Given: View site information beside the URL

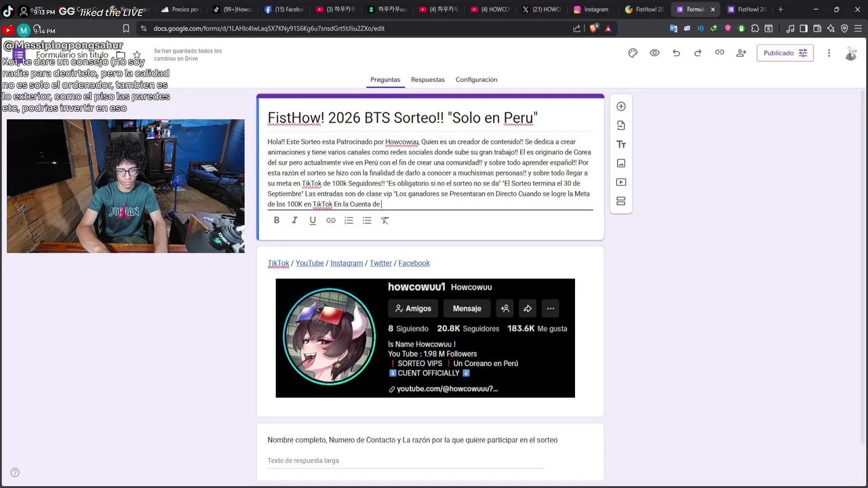Looking at the screenshot, I should (143, 28).
